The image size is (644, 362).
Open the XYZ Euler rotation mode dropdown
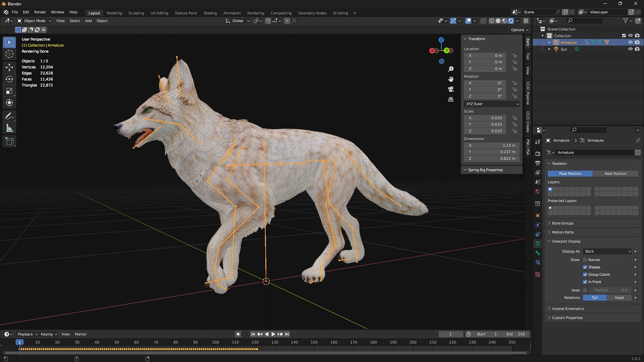point(492,104)
